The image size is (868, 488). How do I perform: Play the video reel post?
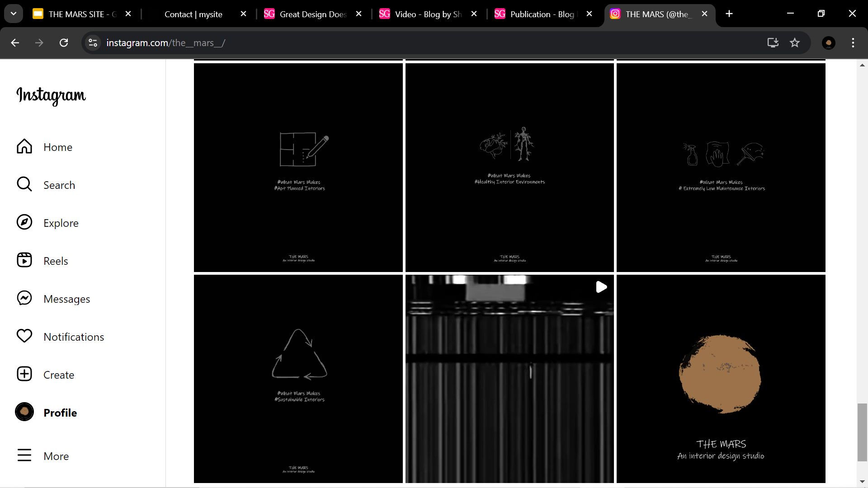[509, 379]
